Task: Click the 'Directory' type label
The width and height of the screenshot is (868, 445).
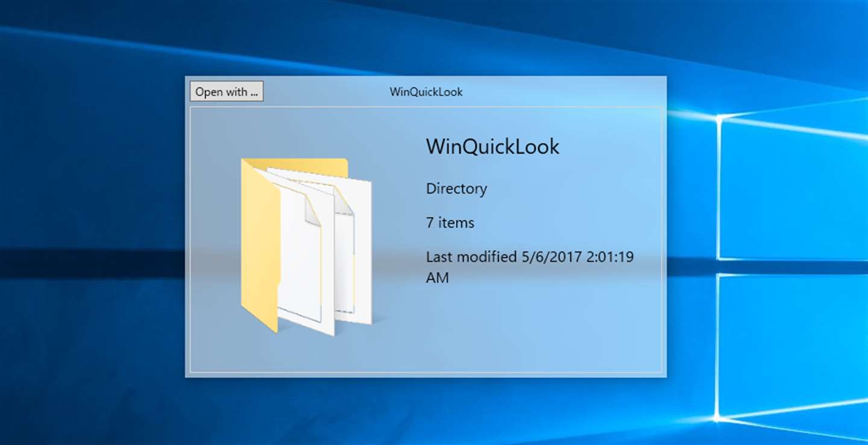Action: click(x=456, y=189)
